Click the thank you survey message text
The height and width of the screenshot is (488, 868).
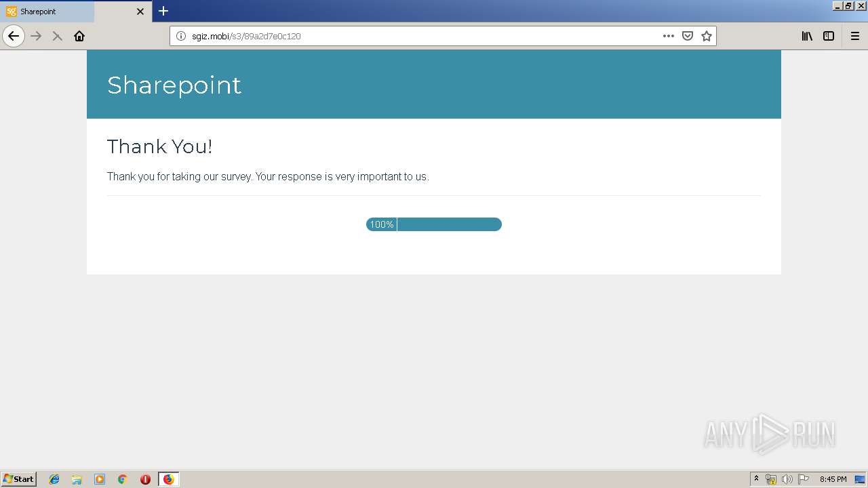tap(268, 176)
